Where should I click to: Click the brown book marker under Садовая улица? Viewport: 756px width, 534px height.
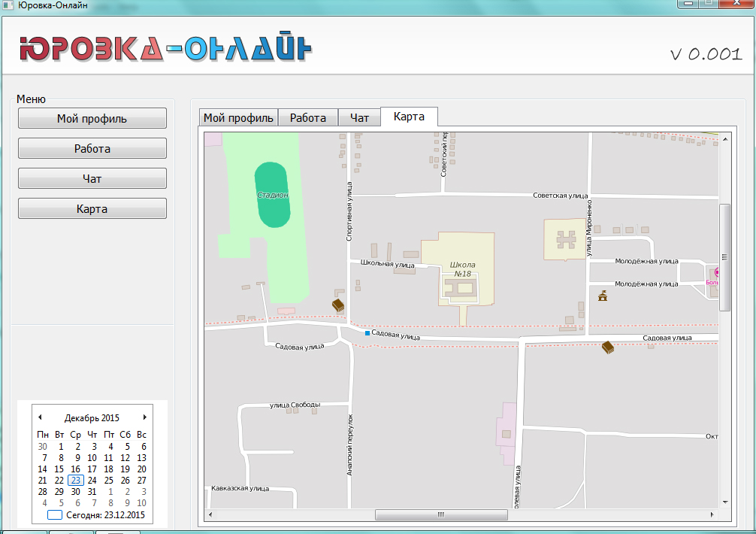click(x=607, y=347)
